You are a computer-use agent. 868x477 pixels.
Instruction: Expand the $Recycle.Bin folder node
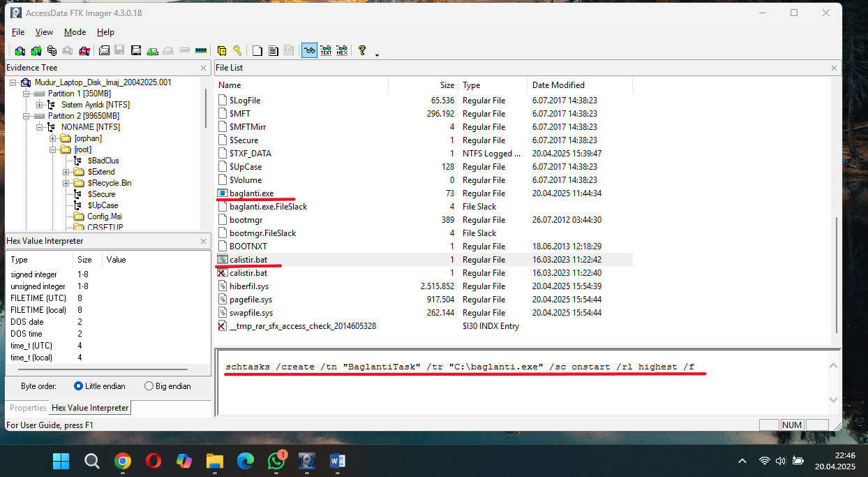66,183
